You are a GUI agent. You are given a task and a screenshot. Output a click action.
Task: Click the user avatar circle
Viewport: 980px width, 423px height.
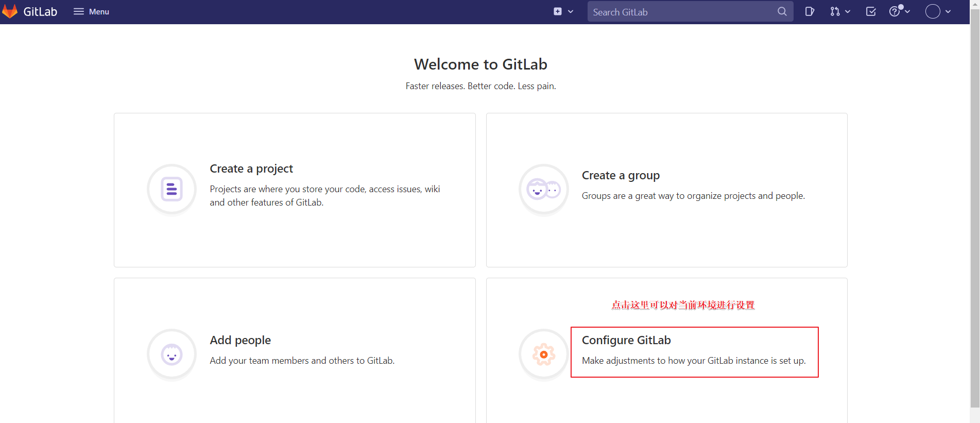(x=933, y=11)
